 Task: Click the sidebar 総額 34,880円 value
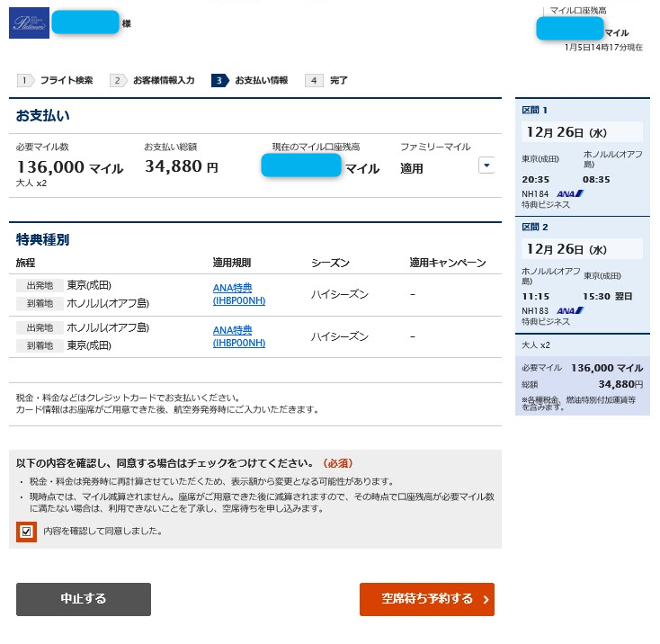(620, 384)
